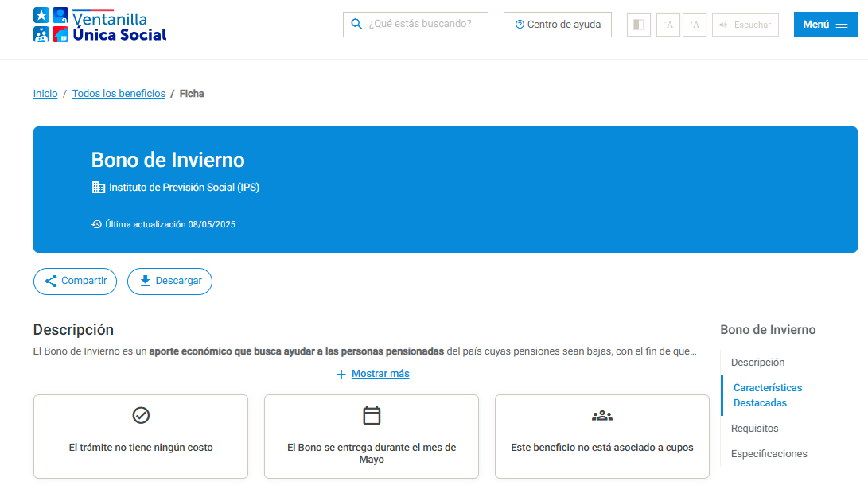This screenshot has width=868, height=497.
Task: Click the magnifying glass search icon
Action: pyautogui.click(x=356, y=25)
